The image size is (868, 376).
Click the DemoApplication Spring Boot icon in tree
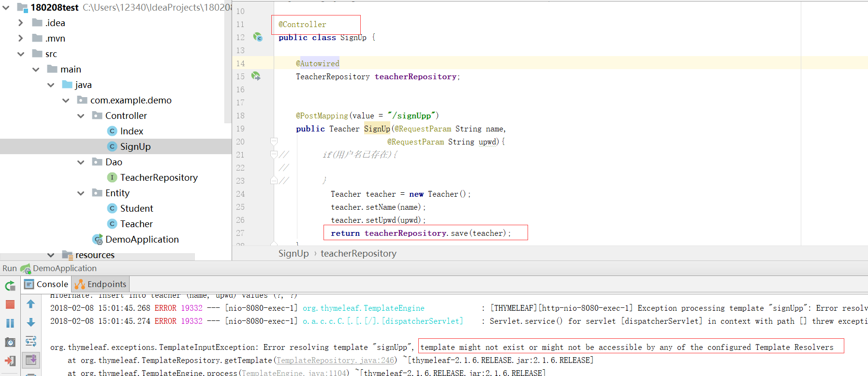[x=98, y=239]
